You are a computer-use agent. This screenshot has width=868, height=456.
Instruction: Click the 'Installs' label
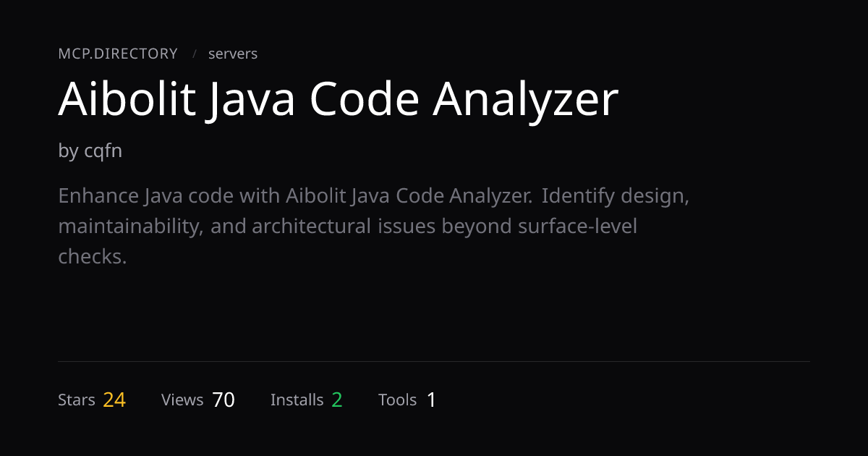[297, 400]
